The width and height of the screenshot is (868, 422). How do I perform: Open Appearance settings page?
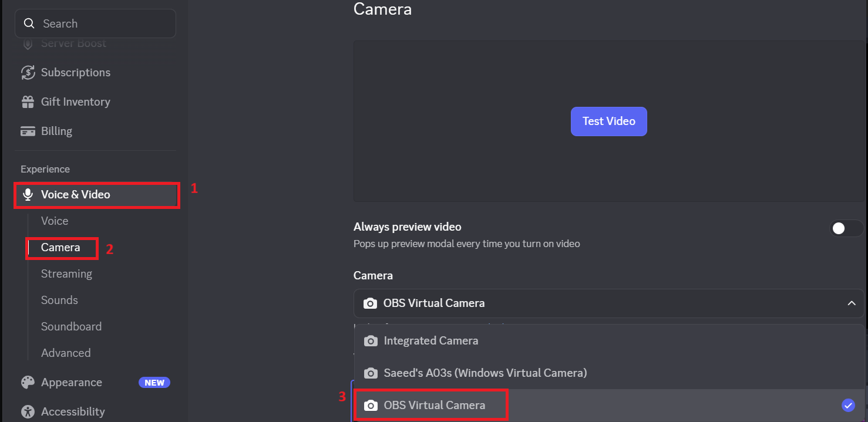point(72,382)
